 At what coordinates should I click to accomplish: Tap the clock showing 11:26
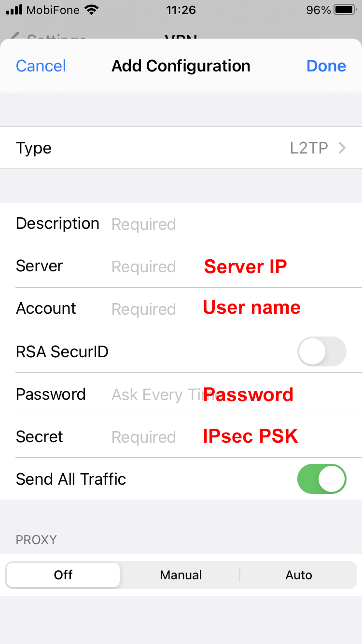[x=181, y=10]
